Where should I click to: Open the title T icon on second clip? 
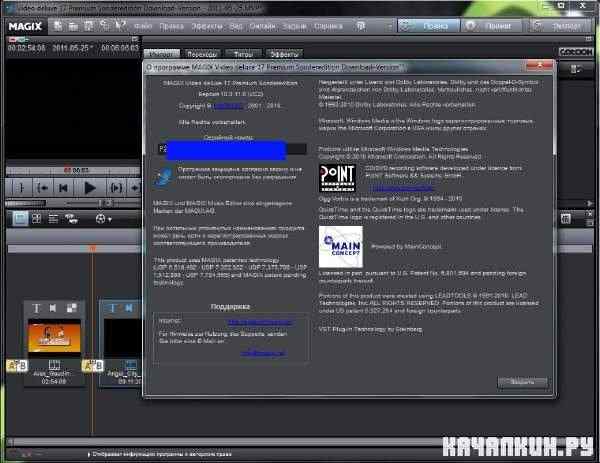coord(113,308)
